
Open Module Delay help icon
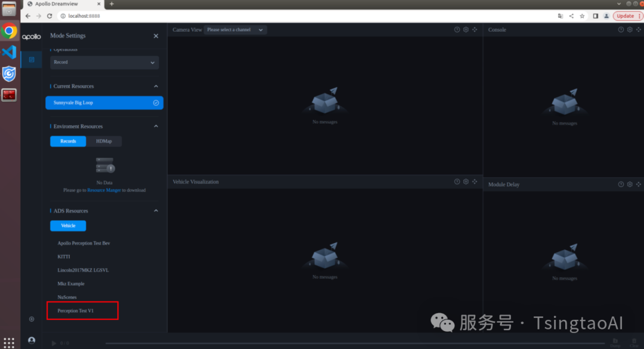pyautogui.click(x=621, y=185)
